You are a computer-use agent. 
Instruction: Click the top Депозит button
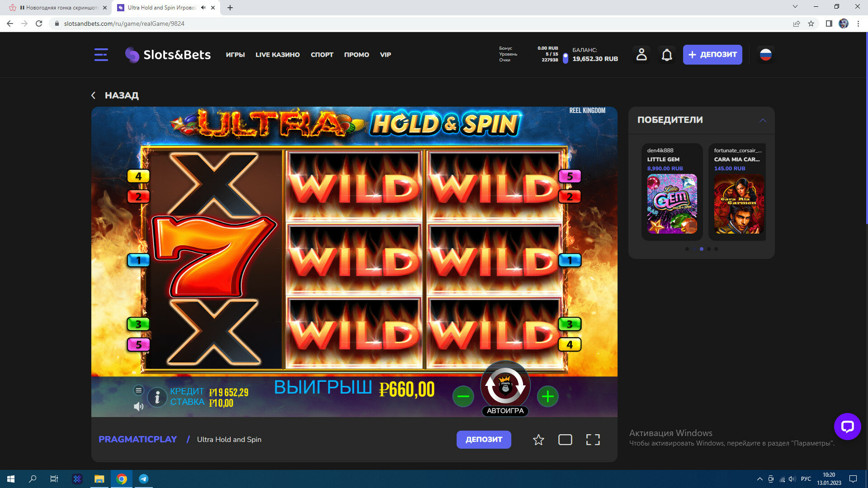pyautogui.click(x=712, y=55)
